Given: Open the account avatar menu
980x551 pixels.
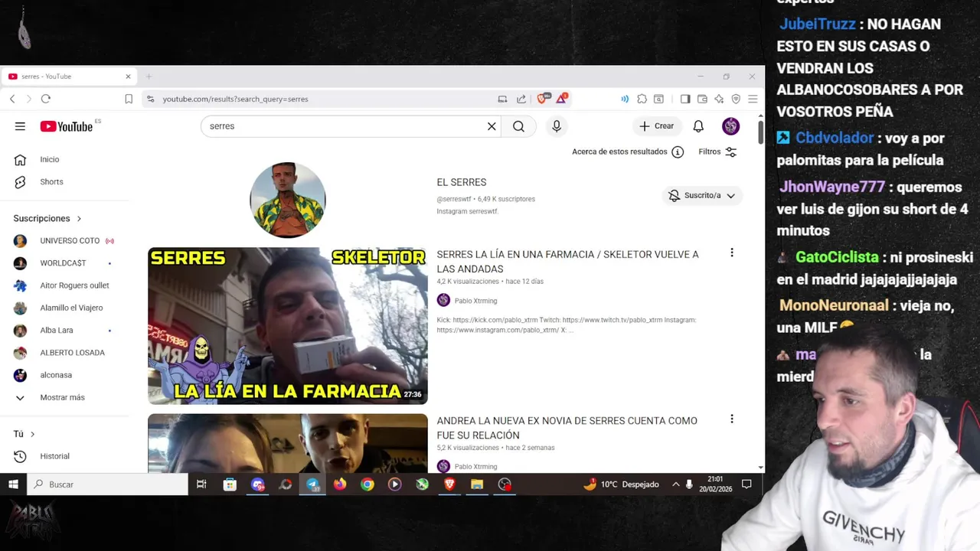Looking at the screenshot, I should [730, 126].
